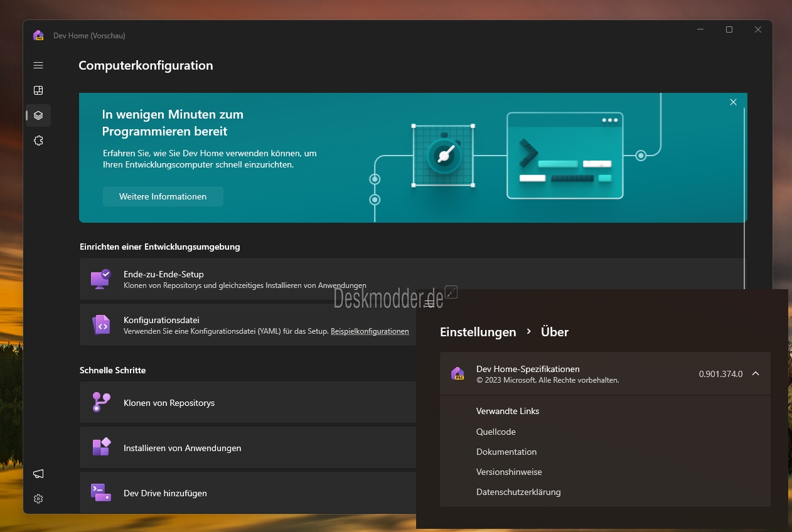The image size is (792, 532).
Task: Click the version number 0.901.374.0
Action: (720, 374)
